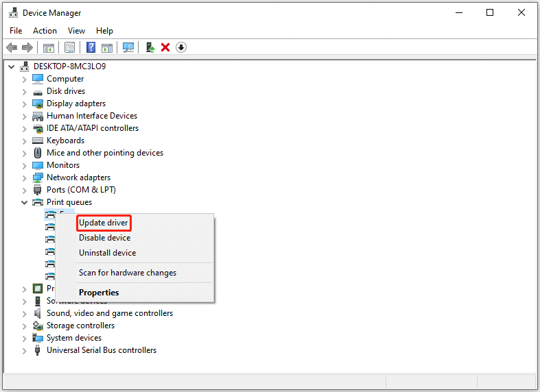Open the Properties sheet toolbar icon
Image resolution: width=540 pixels, height=392 pixels.
pyautogui.click(x=69, y=47)
